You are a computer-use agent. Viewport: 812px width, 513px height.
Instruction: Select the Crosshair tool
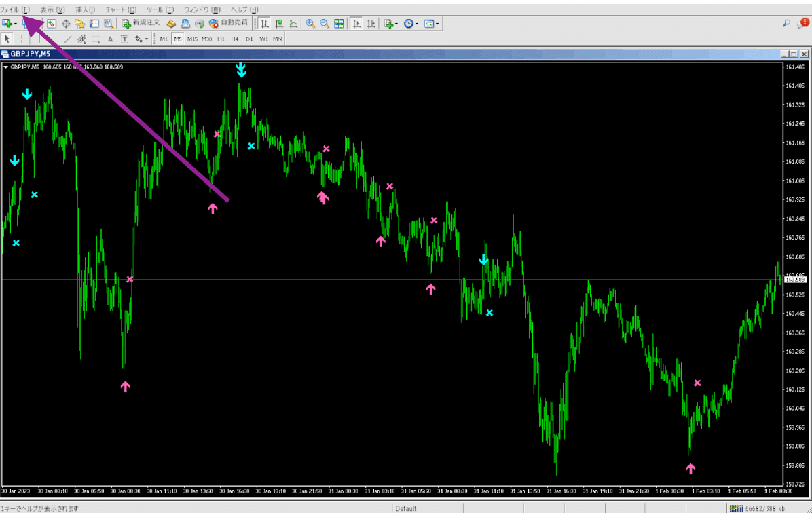[22, 39]
